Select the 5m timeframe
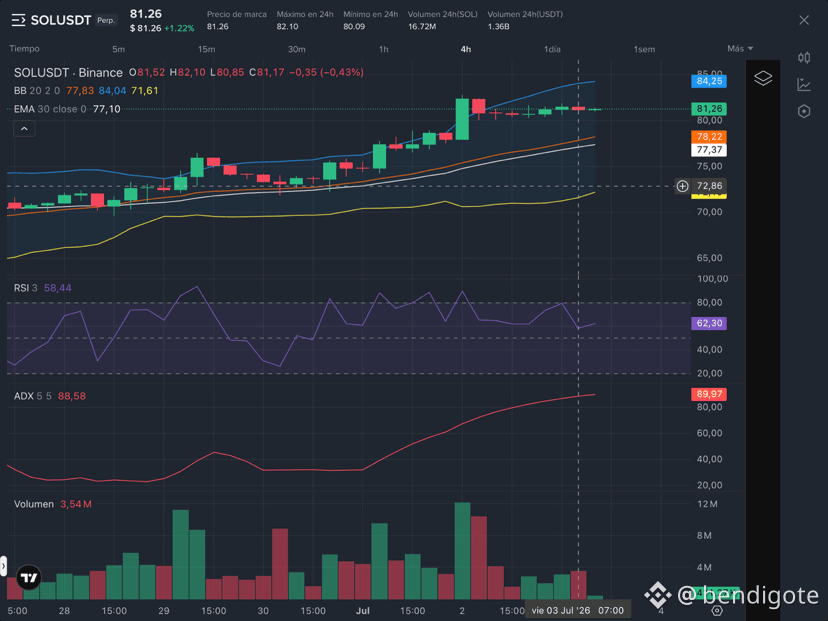 pyautogui.click(x=118, y=49)
